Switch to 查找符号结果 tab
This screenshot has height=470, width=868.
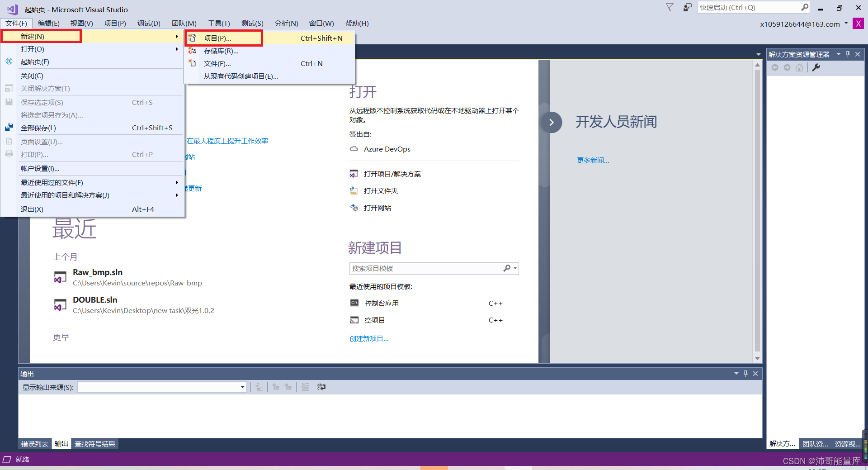click(95, 444)
